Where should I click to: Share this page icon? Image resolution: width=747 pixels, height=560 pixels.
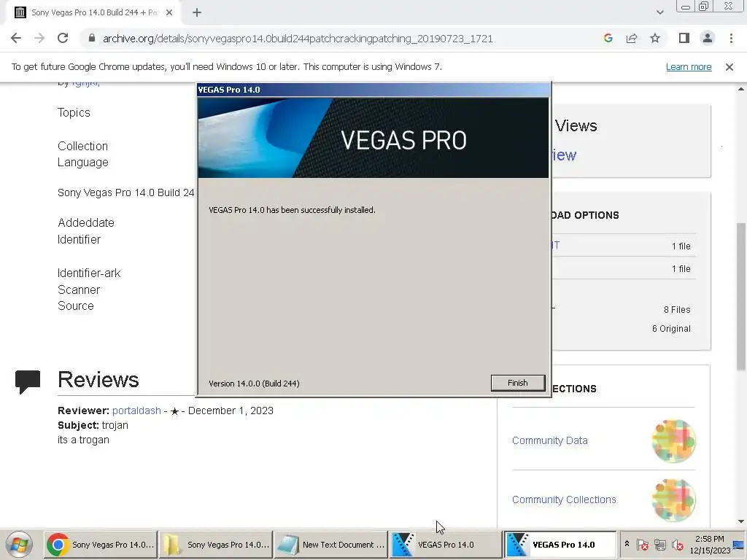click(x=632, y=38)
